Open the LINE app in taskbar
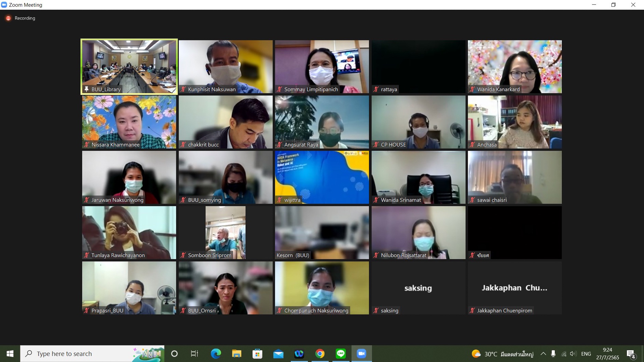Image resolution: width=644 pixels, height=362 pixels. 341,353
